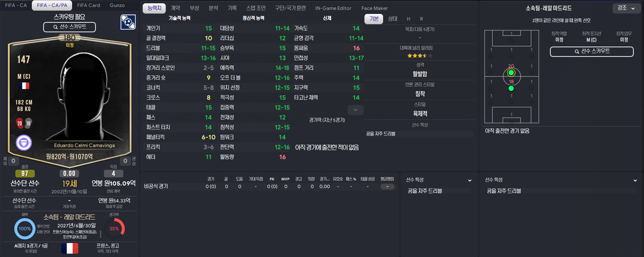644x257 pixels.
Task: Click the 원820억 - 원1070억 transfer value
Action: pos(69,157)
